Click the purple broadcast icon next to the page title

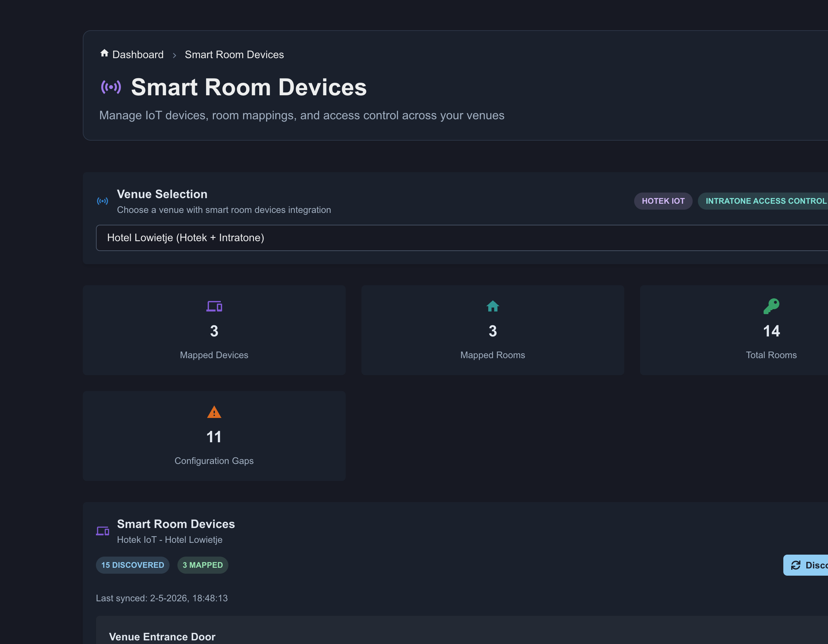[x=111, y=87]
